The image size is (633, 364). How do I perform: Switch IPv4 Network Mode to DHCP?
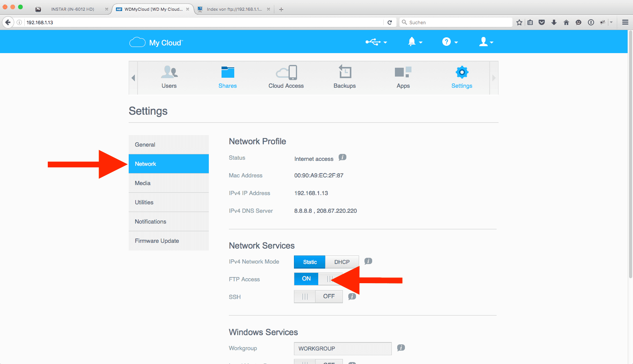342,262
